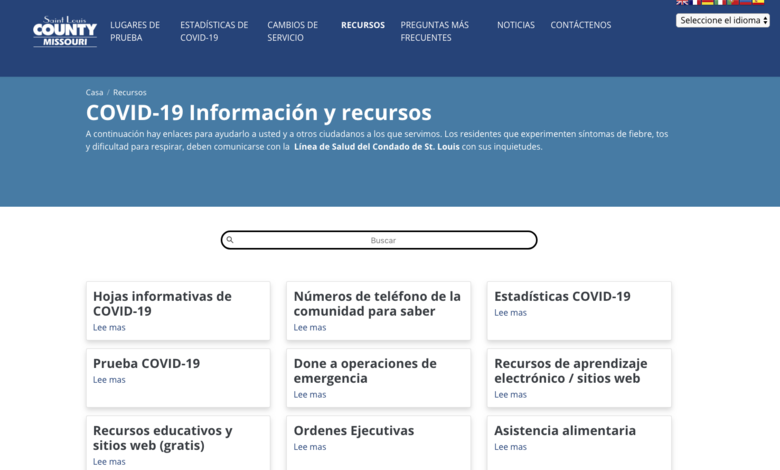Choose the Russian flag icon
780x470 pixels.
[746, 2]
